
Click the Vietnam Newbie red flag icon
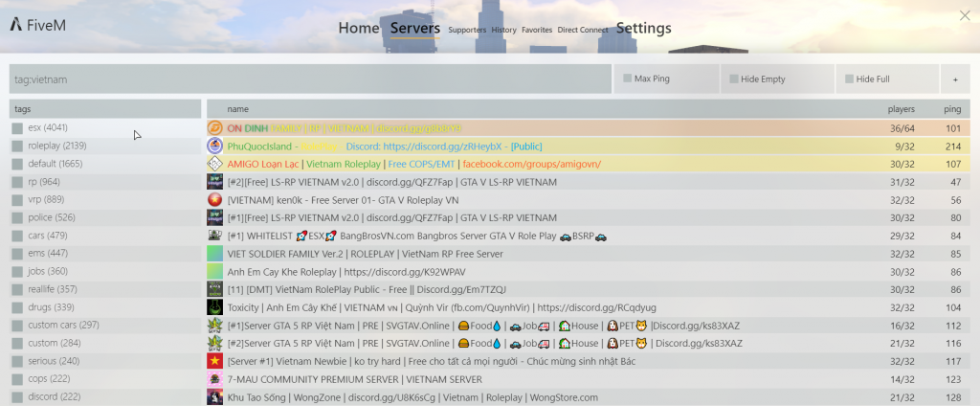tap(215, 361)
